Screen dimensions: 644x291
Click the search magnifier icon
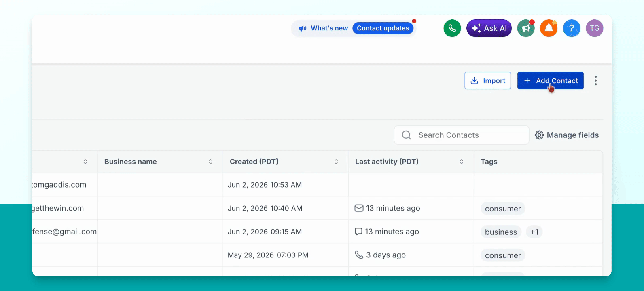tap(407, 135)
